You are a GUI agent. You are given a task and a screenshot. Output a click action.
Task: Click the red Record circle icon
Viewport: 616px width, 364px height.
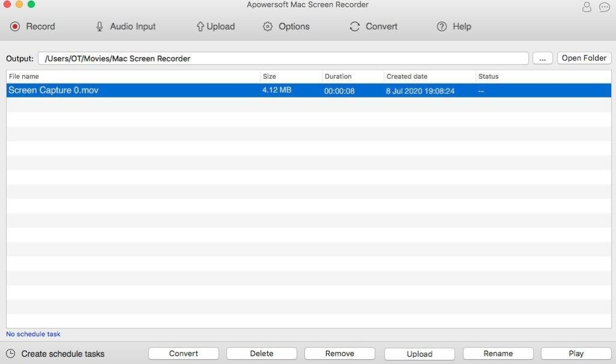(x=15, y=26)
